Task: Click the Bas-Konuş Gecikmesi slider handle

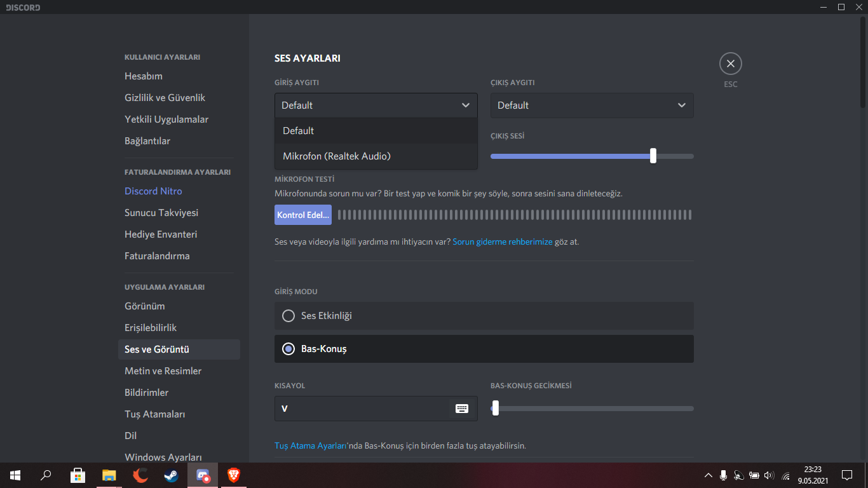Action: tap(496, 408)
